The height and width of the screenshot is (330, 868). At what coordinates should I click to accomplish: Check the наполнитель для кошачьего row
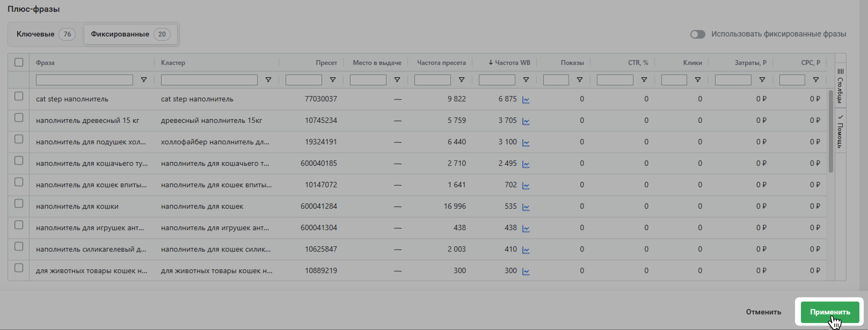coord(19,161)
